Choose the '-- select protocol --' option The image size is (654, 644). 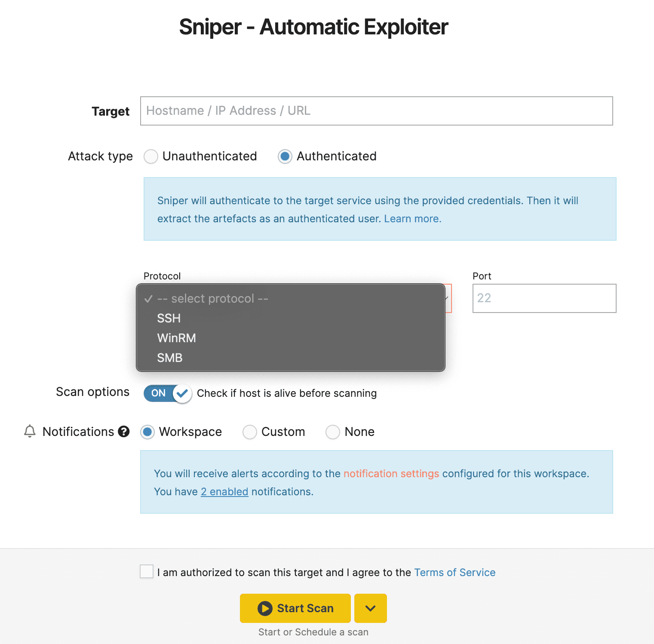coord(290,298)
